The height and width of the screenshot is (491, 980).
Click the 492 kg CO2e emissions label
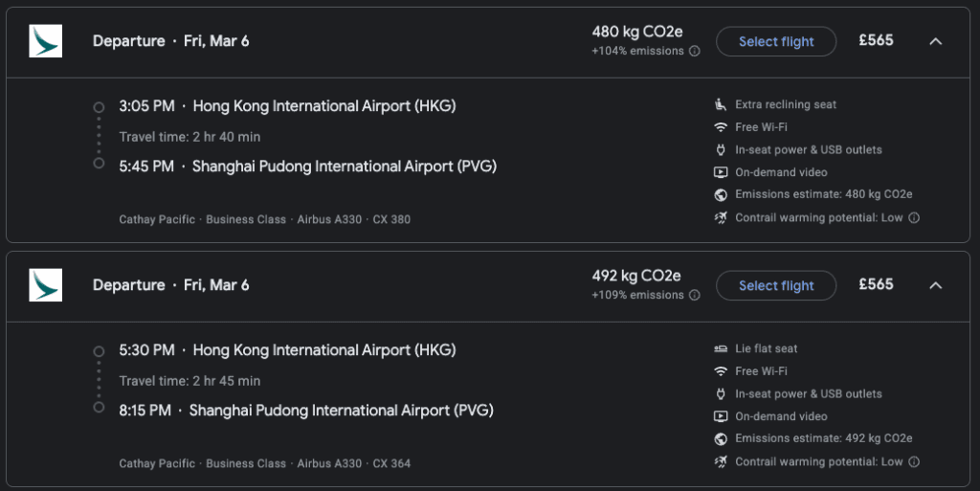click(636, 276)
